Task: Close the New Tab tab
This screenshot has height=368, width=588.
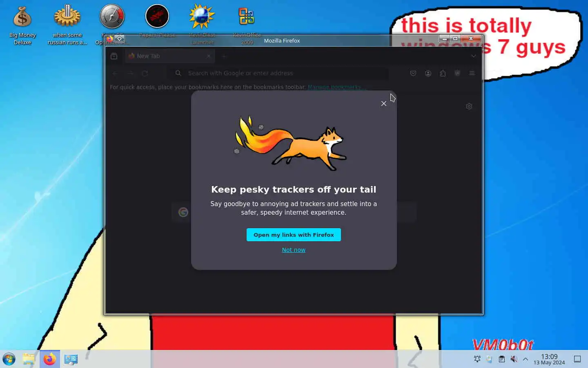Action: (208, 56)
